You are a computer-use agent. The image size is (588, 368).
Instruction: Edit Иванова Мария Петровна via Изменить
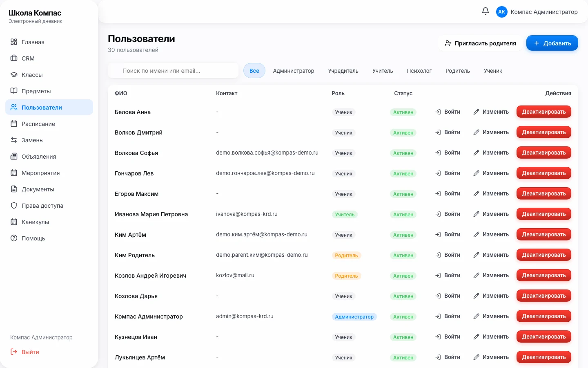(491, 214)
